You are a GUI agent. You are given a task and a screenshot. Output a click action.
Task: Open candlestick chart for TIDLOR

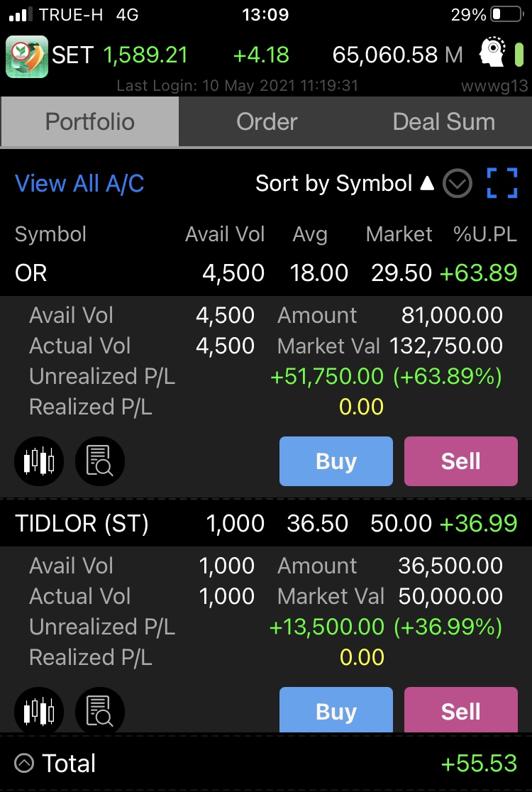click(x=40, y=710)
